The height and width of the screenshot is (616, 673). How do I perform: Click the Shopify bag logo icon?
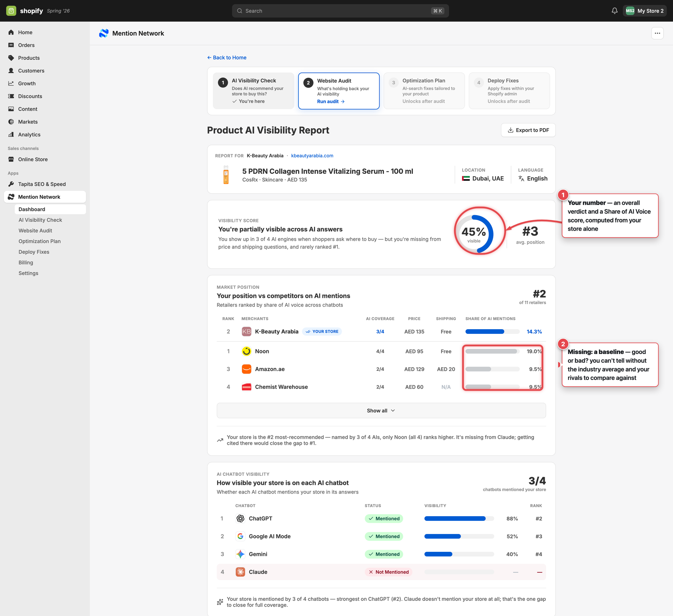click(x=11, y=11)
